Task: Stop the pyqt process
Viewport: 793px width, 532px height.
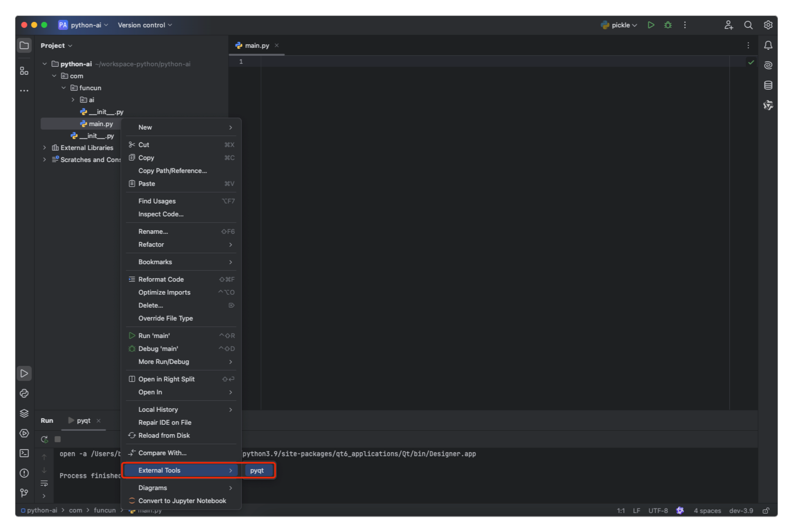Action: (57, 439)
